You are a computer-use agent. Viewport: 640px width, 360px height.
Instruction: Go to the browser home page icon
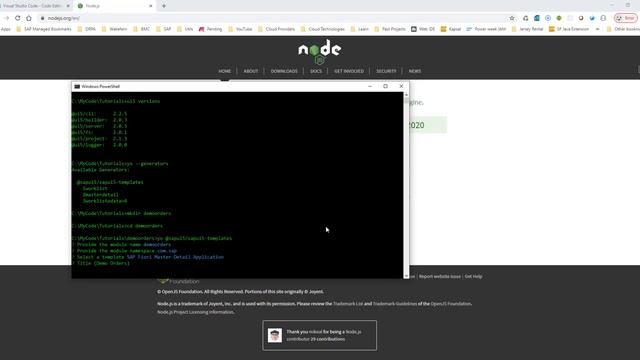click(x=29, y=18)
